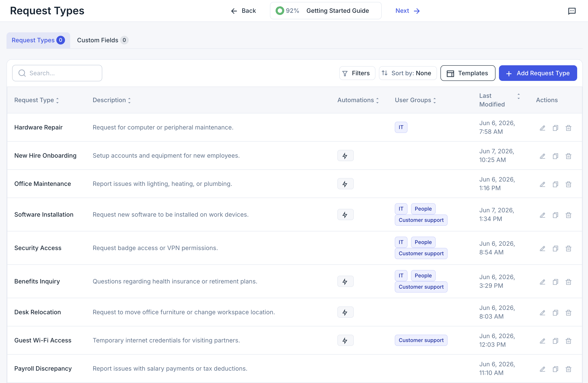
Task: Delete the Desk Relocation request type
Action: [x=569, y=313]
